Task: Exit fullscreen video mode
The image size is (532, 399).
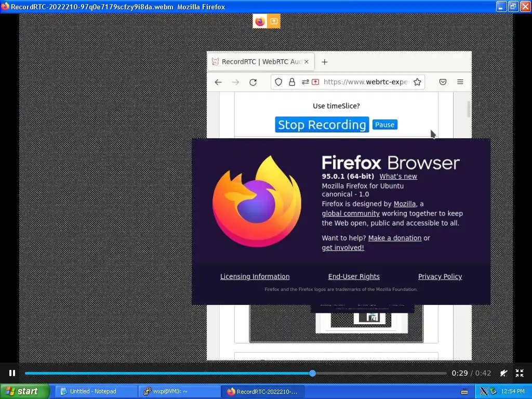Action: [520, 373]
